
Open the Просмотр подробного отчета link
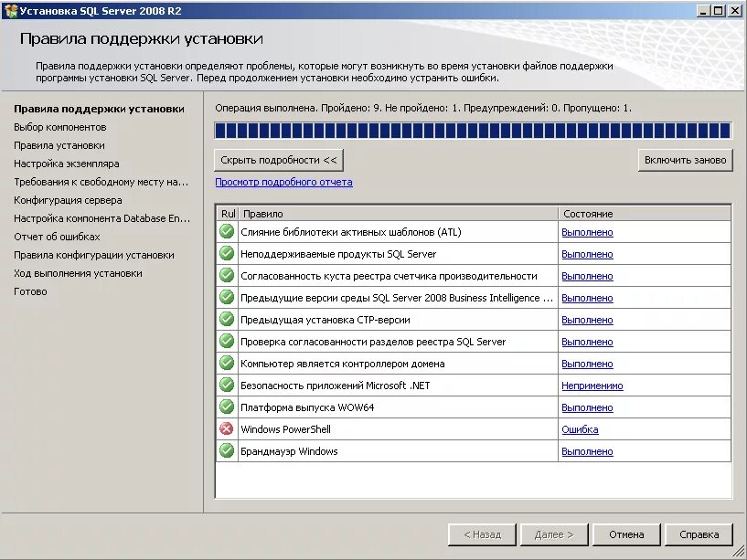[x=284, y=182]
